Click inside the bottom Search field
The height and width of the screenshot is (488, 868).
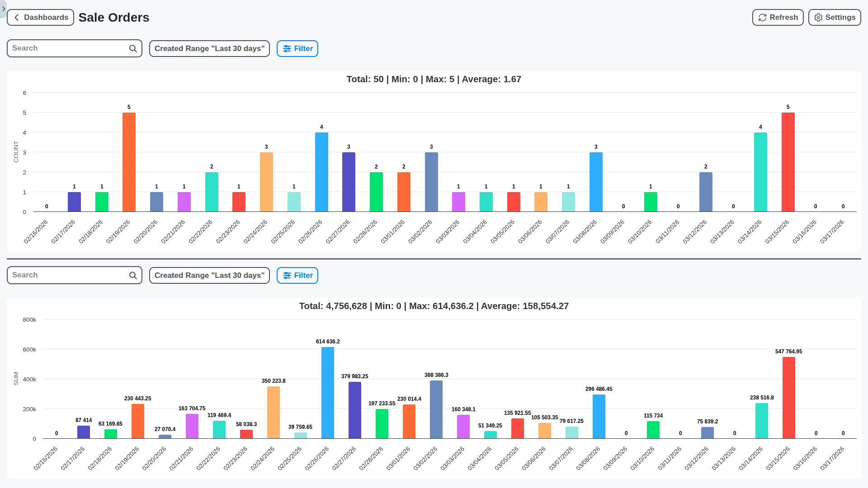(x=68, y=275)
